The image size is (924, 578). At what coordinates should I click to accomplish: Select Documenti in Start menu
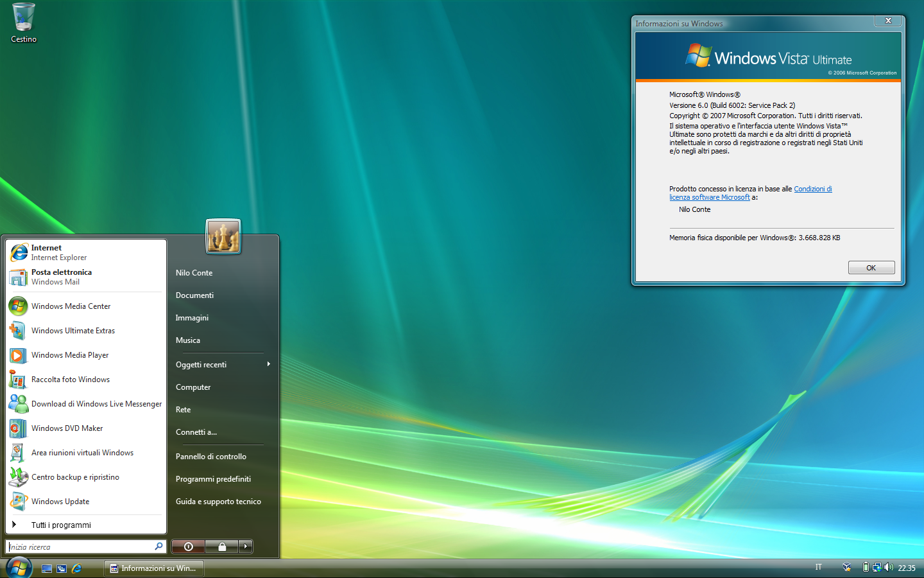[223, 295]
